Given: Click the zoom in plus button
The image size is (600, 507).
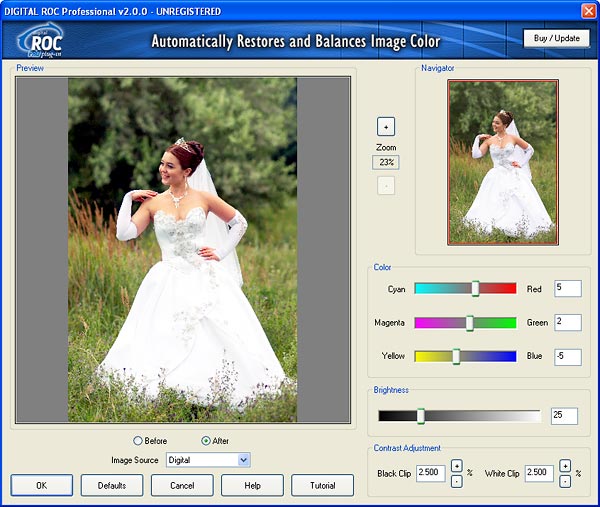Looking at the screenshot, I should [x=386, y=127].
